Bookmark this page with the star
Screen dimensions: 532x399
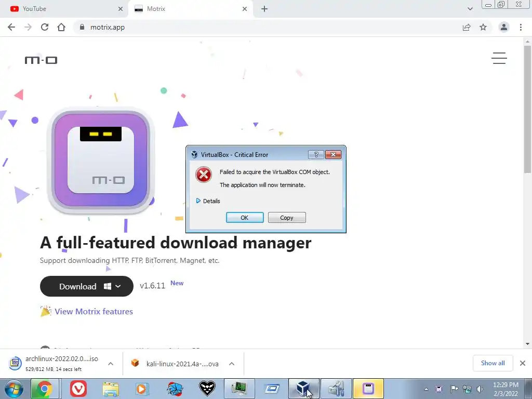[x=483, y=27]
